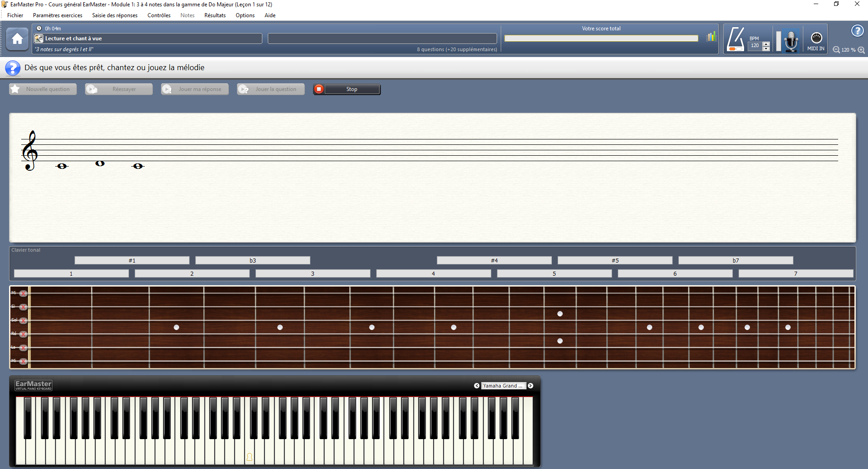Open the statistics bar chart icon
Screen dimensions: 868x469
[x=711, y=36]
